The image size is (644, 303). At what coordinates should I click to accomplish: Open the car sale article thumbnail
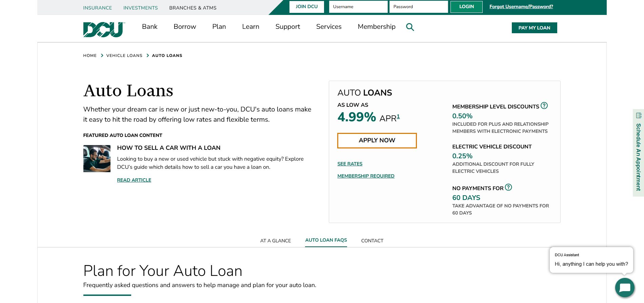pos(97,159)
